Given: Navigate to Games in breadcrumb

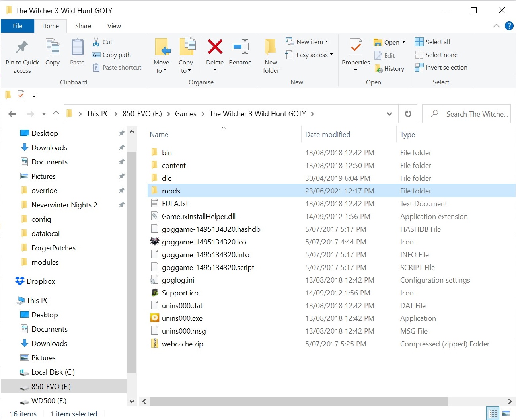Looking at the screenshot, I should tap(186, 114).
